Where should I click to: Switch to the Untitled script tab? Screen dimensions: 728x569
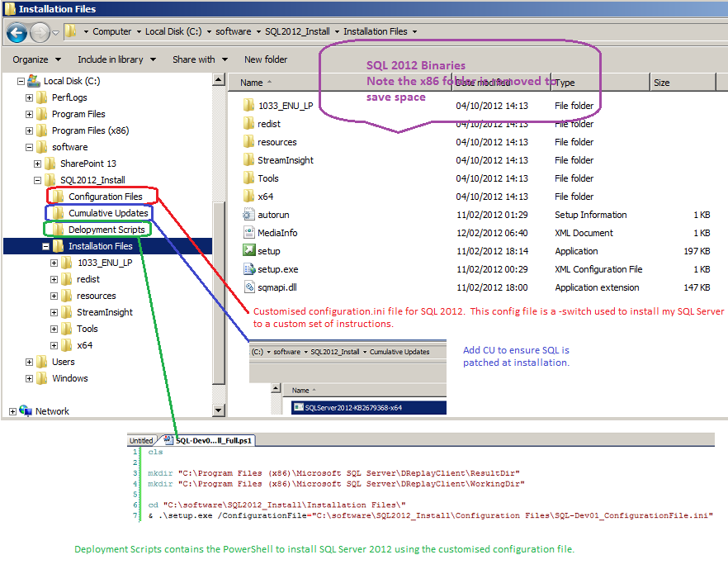click(141, 440)
